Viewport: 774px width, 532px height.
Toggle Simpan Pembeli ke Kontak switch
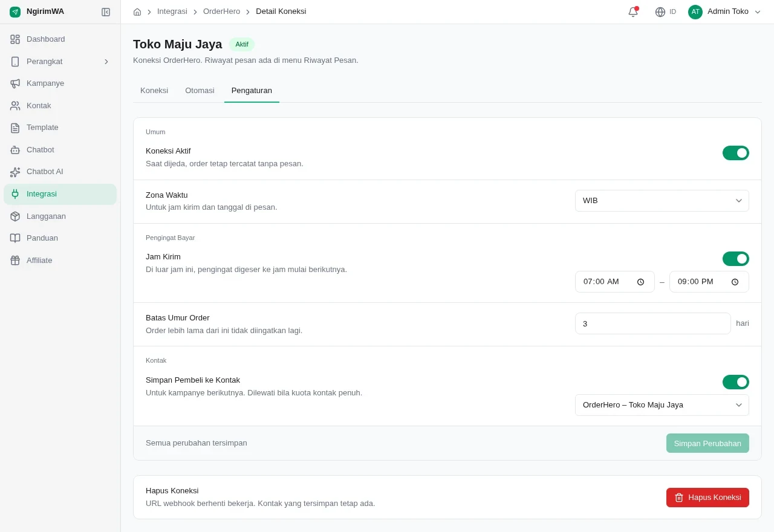(x=736, y=382)
